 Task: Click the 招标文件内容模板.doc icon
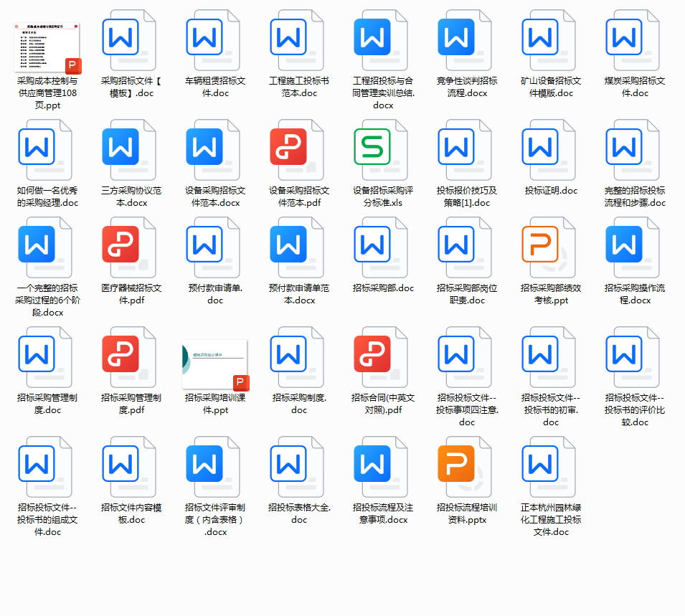tap(129, 467)
